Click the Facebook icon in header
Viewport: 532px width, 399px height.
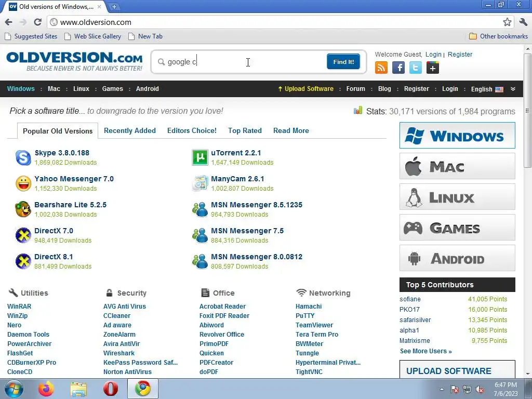coord(398,68)
